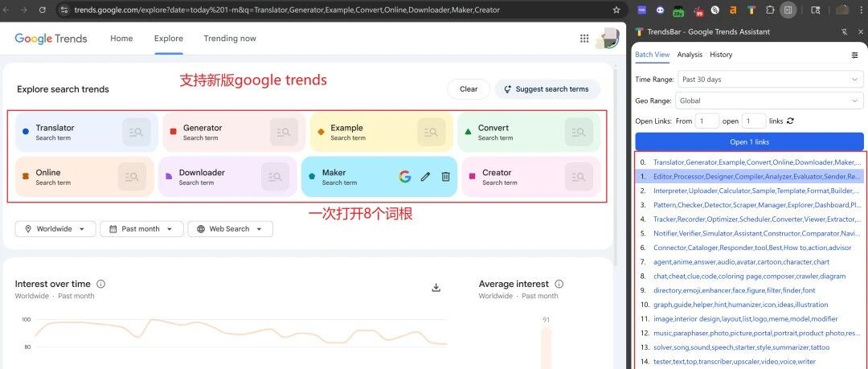Image resolution: width=868 pixels, height=369 pixels.
Task: Edit the Maker search term pencil
Action: (x=425, y=177)
